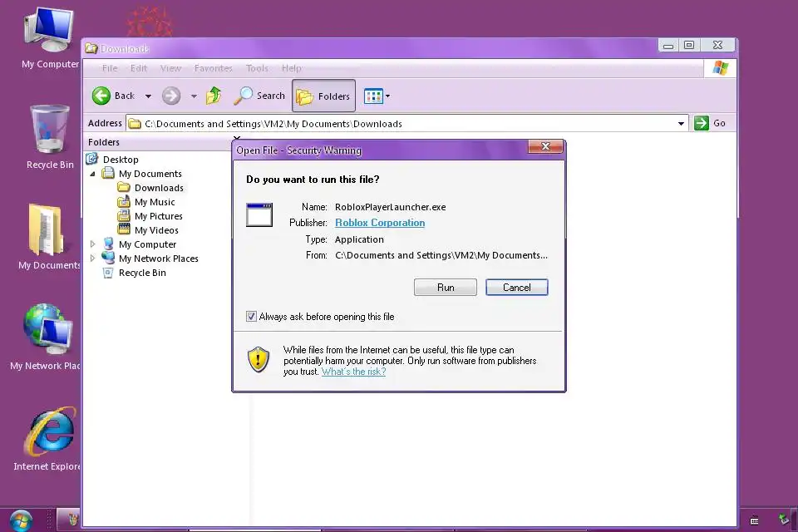Click the yellow warning shield icon
Viewport: 798px width, 532px height.
[x=258, y=359]
